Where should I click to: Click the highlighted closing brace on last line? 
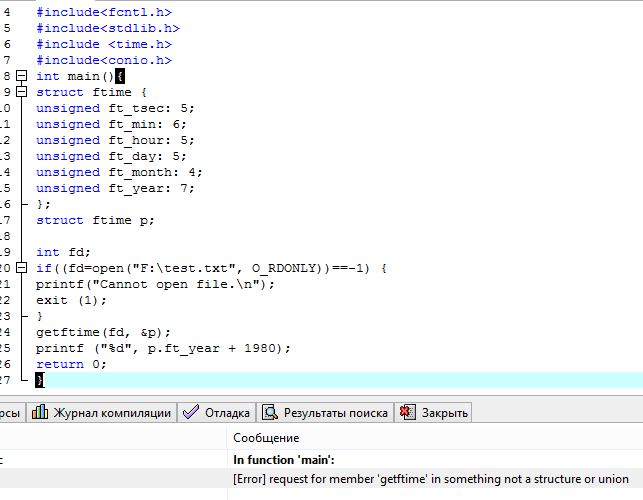pos(40,380)
